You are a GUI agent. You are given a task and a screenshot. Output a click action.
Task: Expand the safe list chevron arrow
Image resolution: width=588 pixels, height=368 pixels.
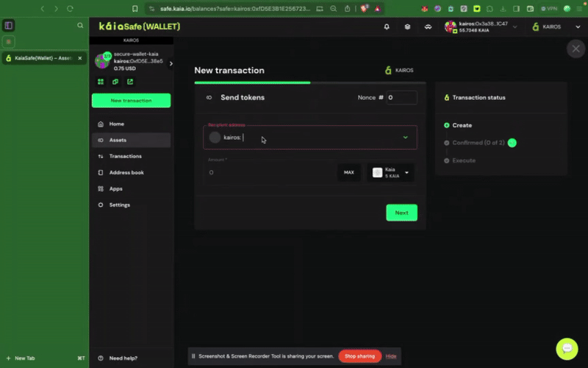coord(171,63)
